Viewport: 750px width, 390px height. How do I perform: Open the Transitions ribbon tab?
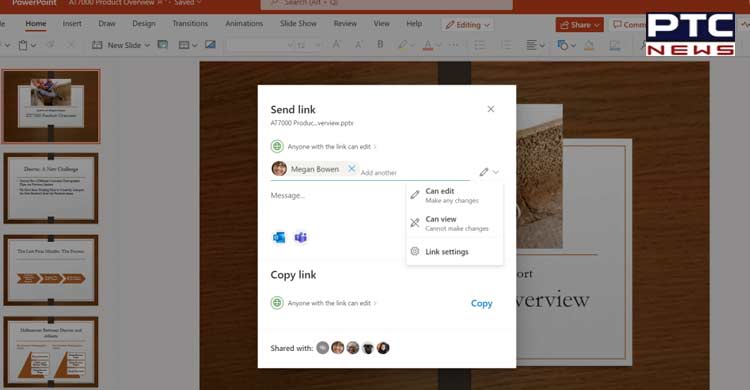(x=190, y=23)
